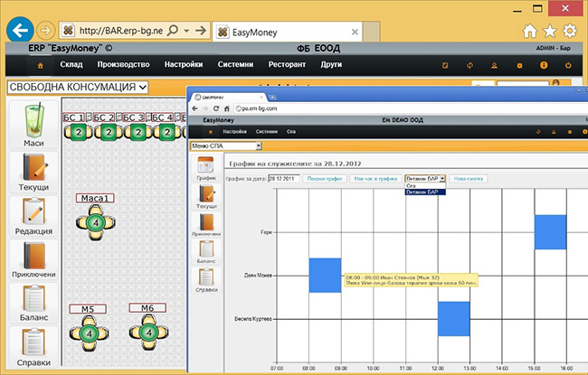The image size is (588, 375).
Task: Click search magnifier in IE address bar
Action: point(172,31)
